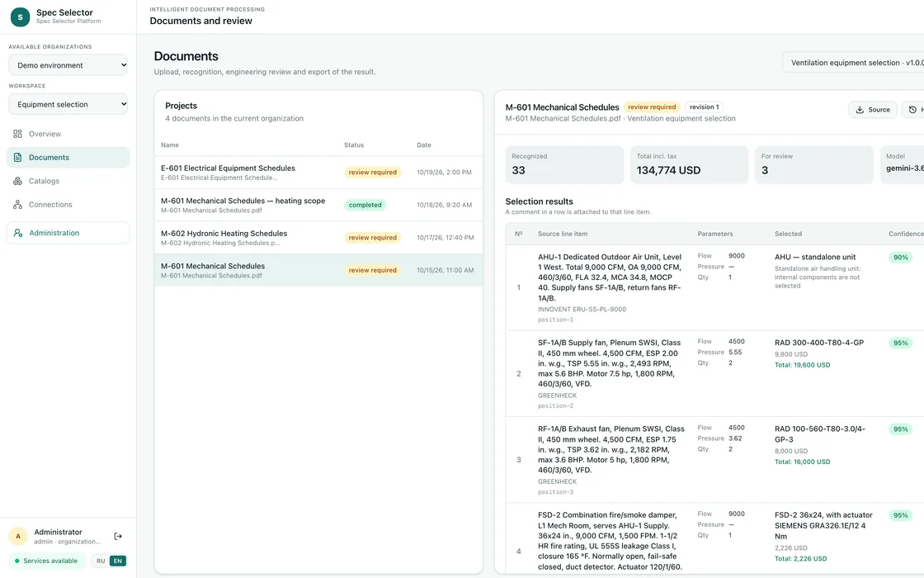The height and width of the screenshot is (578, 924).
Task: Click review required badge beside M-601 header title
Action: coord(652,107)
